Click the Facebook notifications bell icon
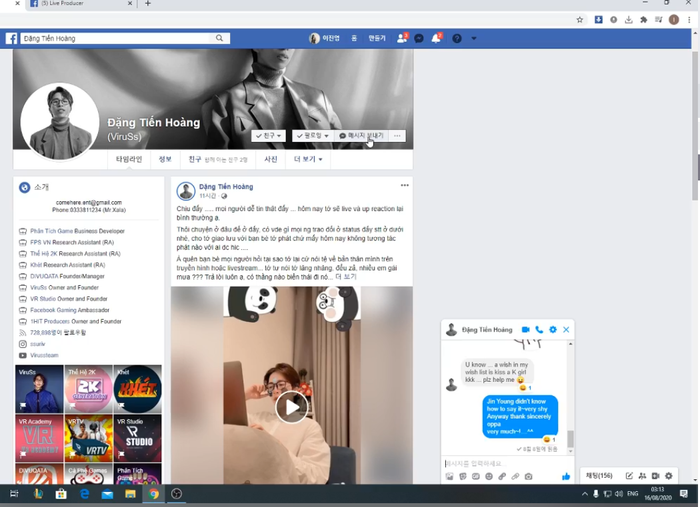Viewport: 700px width, 507px height. tap(436, 38)
